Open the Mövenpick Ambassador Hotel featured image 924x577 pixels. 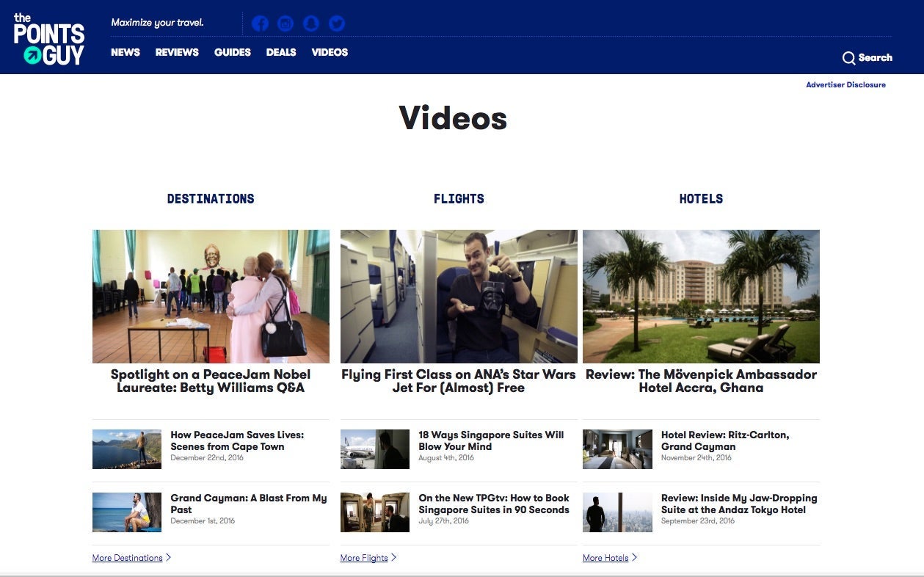pyautogui.click(x=701, y=297)
